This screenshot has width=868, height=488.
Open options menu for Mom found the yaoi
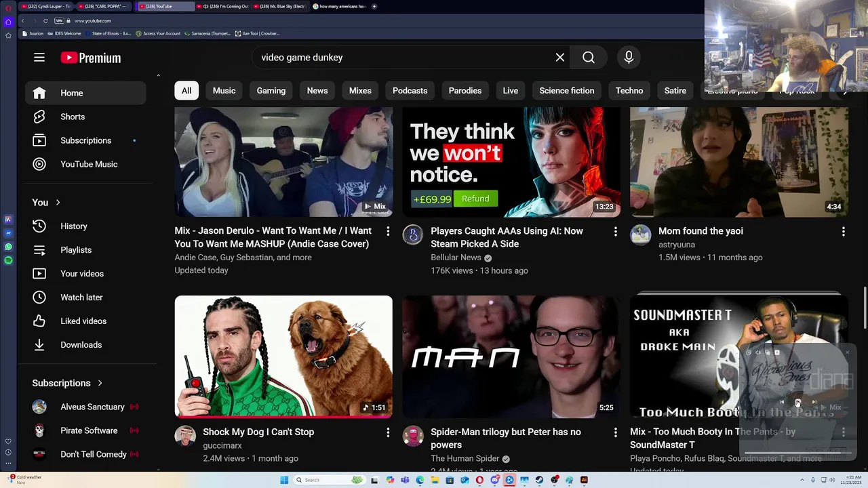(844, 232)
